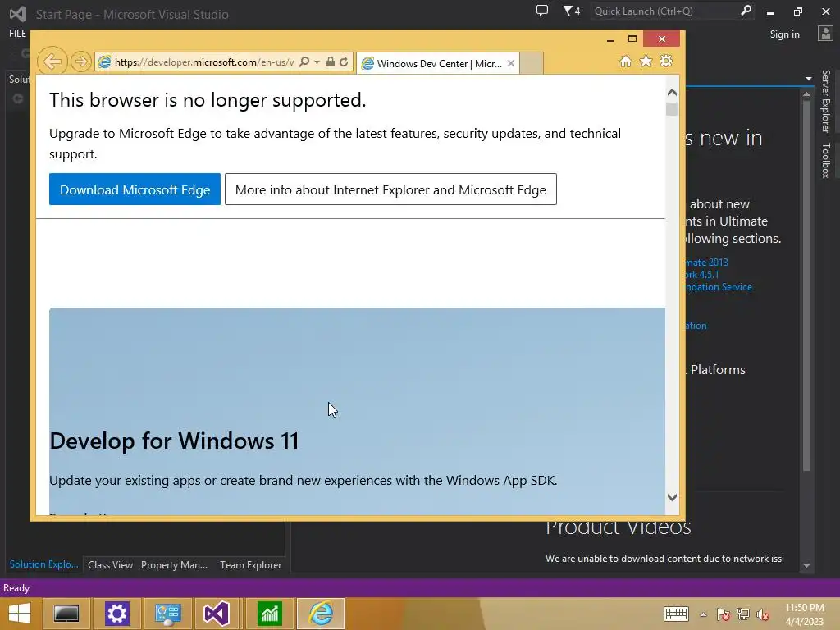840x630 pixels.
Task: Open the Server Explorer side tab
Action: (825, 101)
